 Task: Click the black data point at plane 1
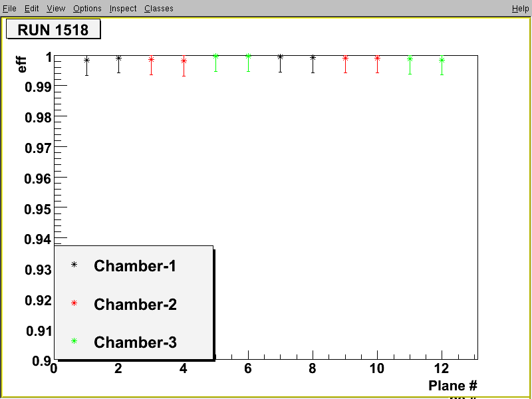[87, 60]
